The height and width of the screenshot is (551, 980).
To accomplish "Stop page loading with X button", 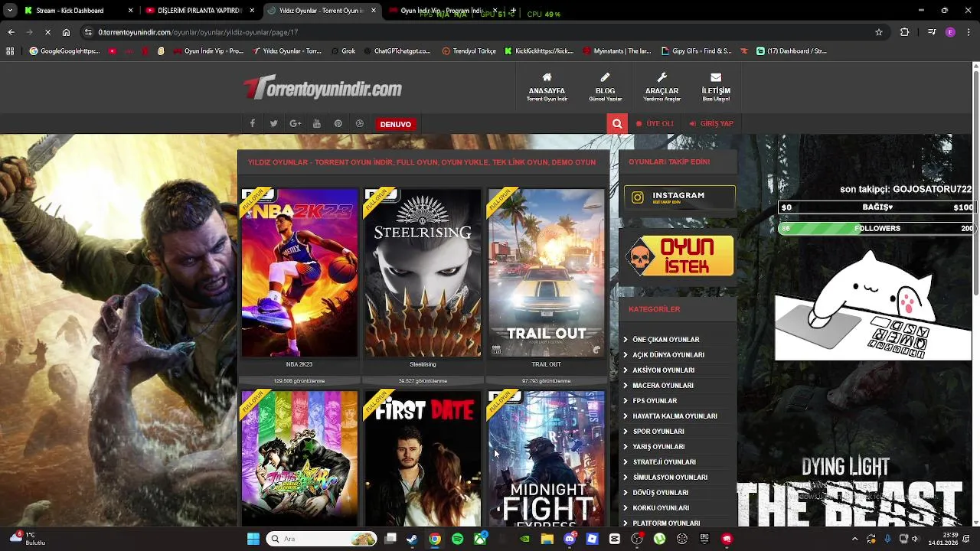I will (47, 32).
